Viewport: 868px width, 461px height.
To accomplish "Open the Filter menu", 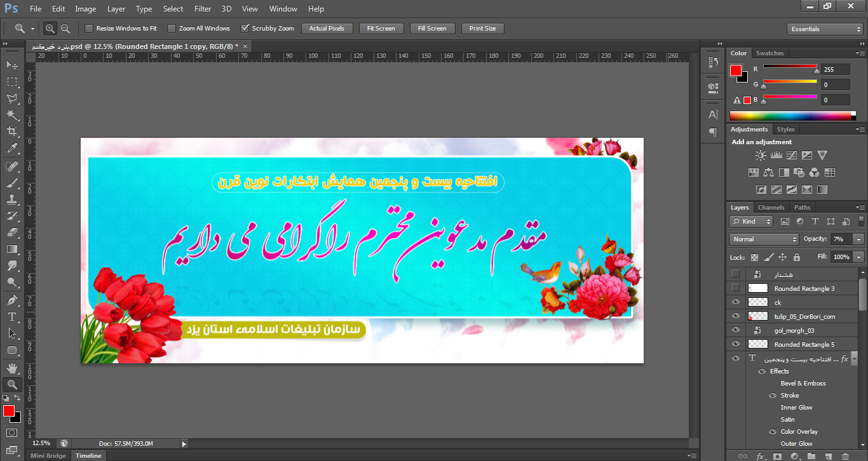I will [203, 9].
